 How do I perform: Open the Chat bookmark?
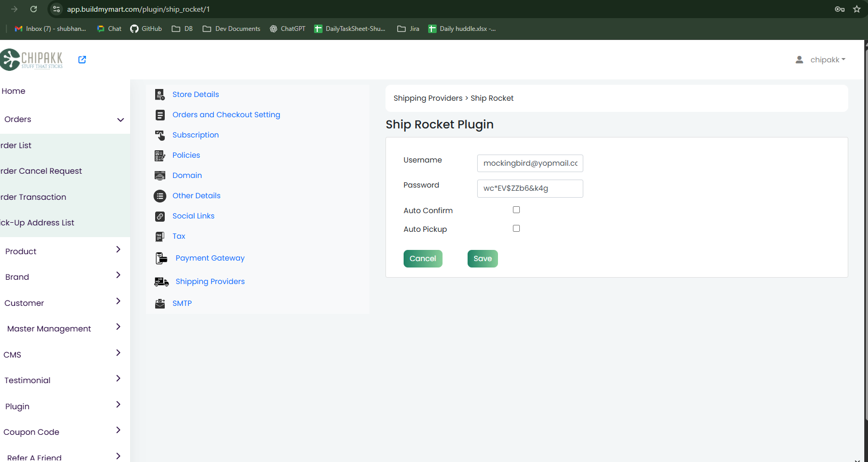coord(109,29)
